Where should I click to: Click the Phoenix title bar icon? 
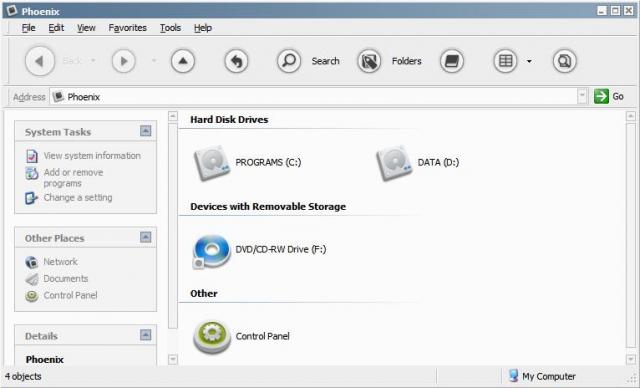coord(12,10)
